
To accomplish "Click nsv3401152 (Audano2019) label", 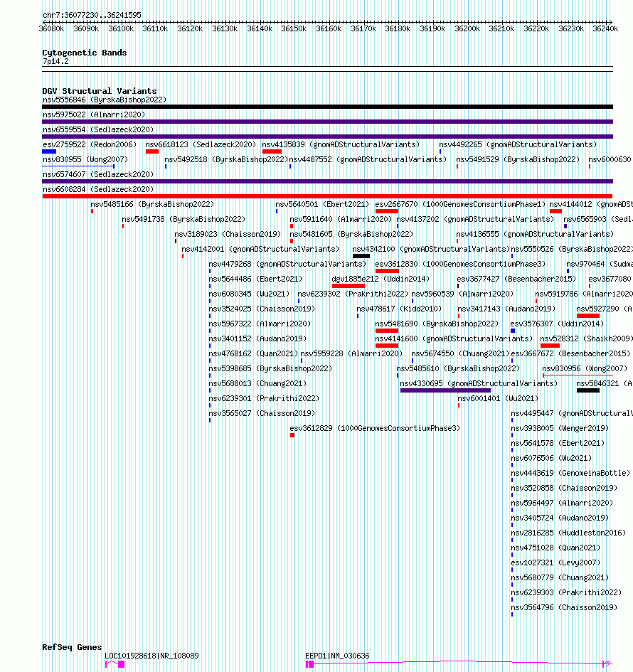I will pyautogui.click(x=257, y=339).
